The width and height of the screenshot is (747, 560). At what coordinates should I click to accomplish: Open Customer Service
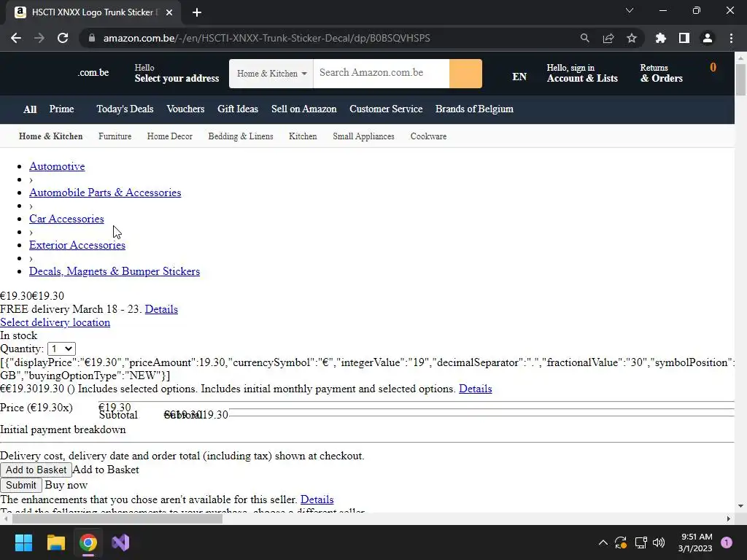[386, 109]
